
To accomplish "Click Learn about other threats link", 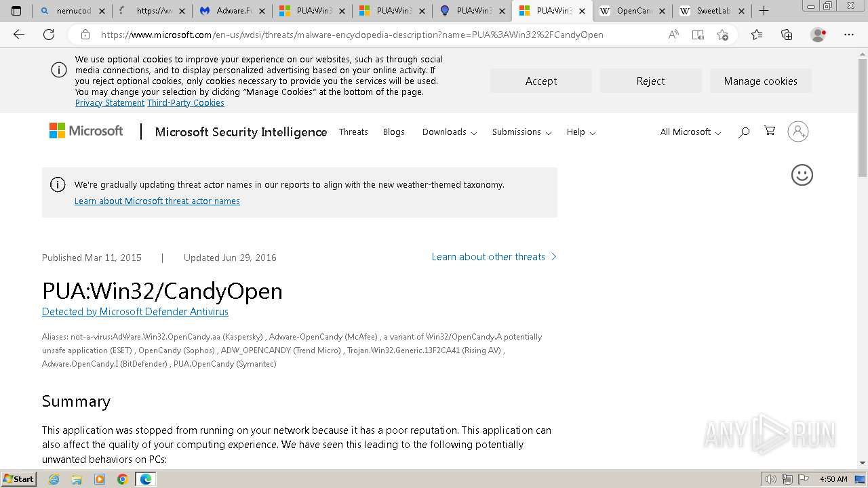I will pos(494,257).
